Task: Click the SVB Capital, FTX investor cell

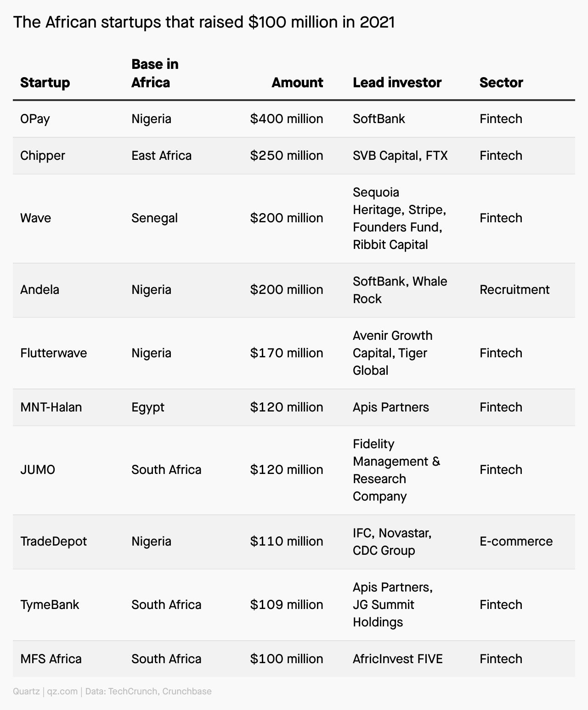Action: point(400,156)
